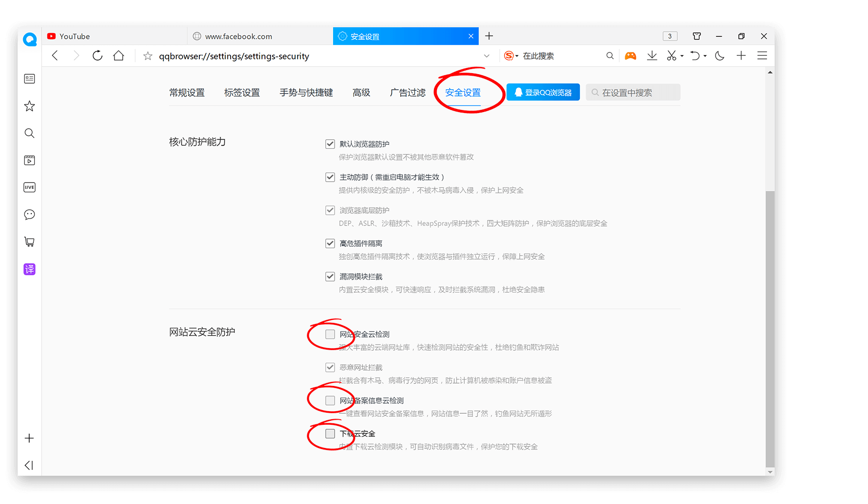Open the shopping cart sidebar icon
This screenshot has width=868, height=504.
tap(29, 242)
